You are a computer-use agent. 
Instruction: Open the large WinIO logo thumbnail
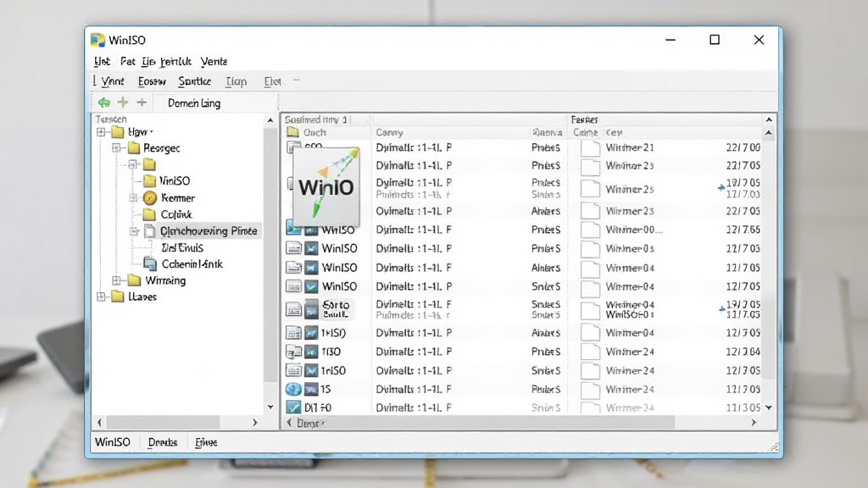[326, 187]
